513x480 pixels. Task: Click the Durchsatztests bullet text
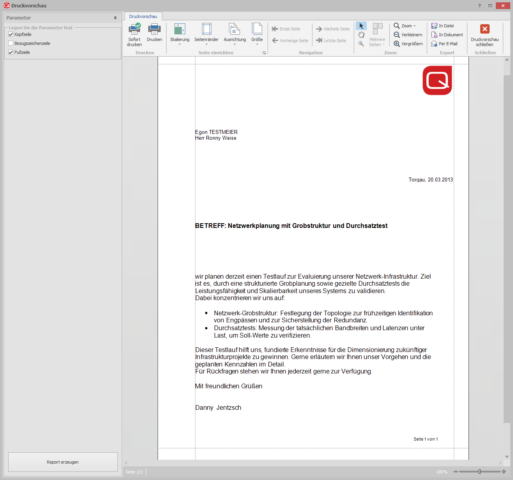pos(319,332)
